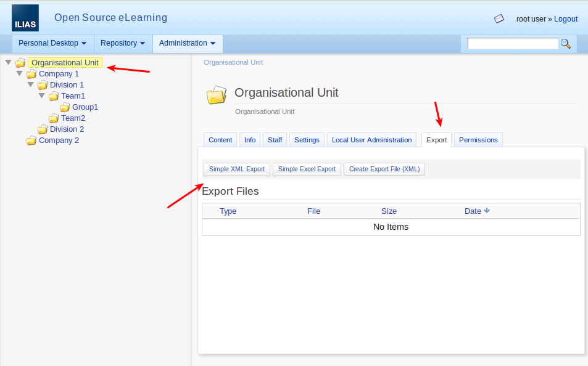
Task: Collapse the Team1 tree node
Action: coord(41,96)
